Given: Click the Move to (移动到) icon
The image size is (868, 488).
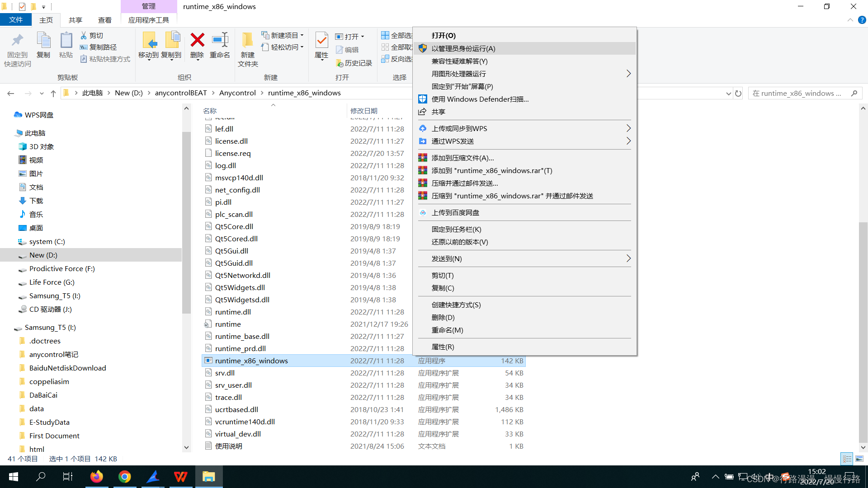Looking at the screenshot, I should pos(149,45).
